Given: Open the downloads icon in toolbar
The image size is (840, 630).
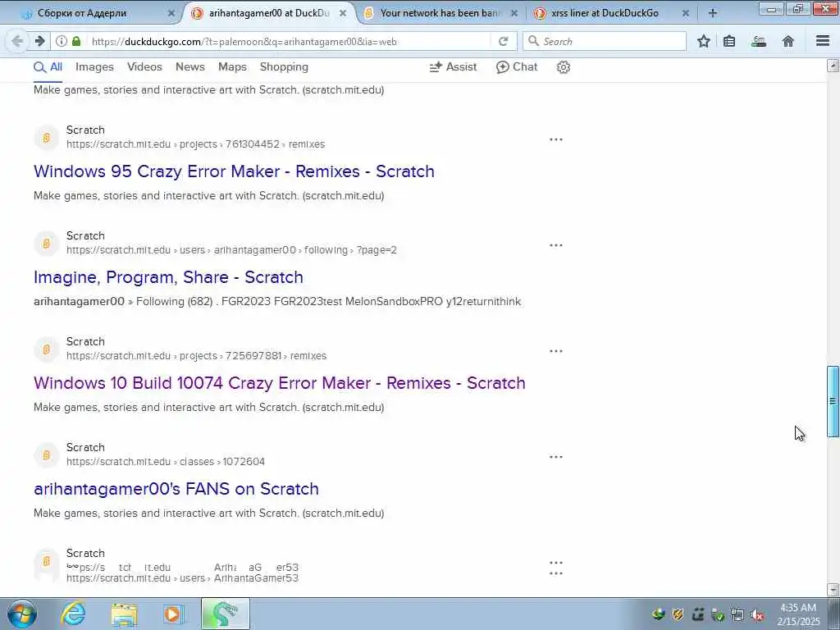Looking at the screenshot, I should [x=759, y=41].
